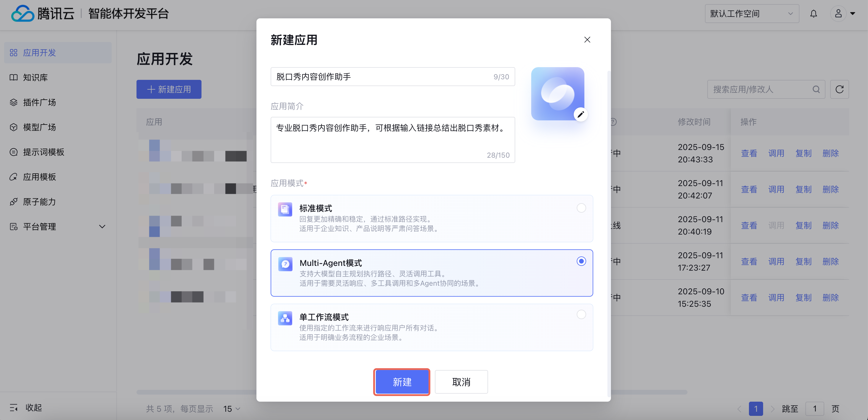
Task: Click the 新建 button to create the app
Action: [x=402, y=382]
